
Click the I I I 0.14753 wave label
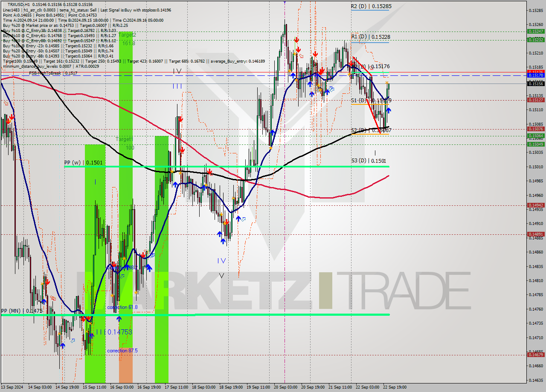click(114, 332)
